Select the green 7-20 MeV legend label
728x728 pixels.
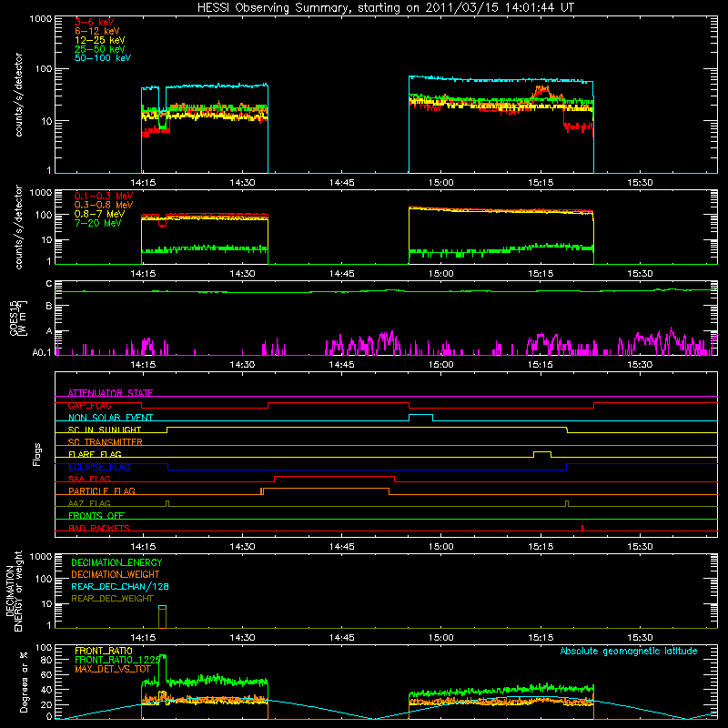pyautogui.click(x=98, y=223)
